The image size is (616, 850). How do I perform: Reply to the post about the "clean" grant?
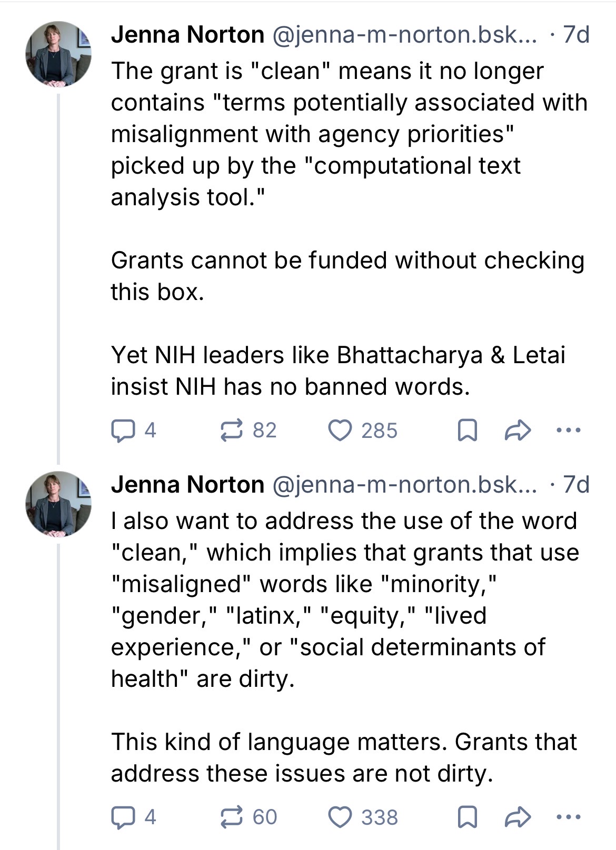133,430
